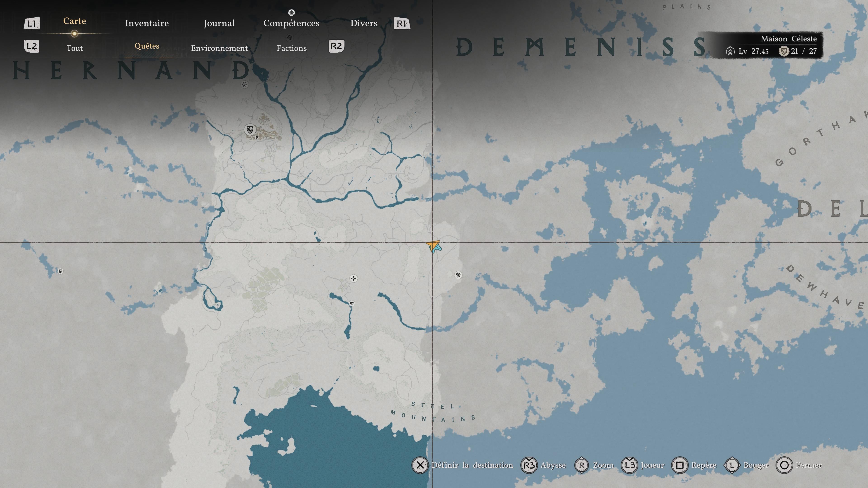Image resolution: width=868 pixels, height=488 pixels.
Task: Click the DEMENISS region label
Action: tap(581, 47)
